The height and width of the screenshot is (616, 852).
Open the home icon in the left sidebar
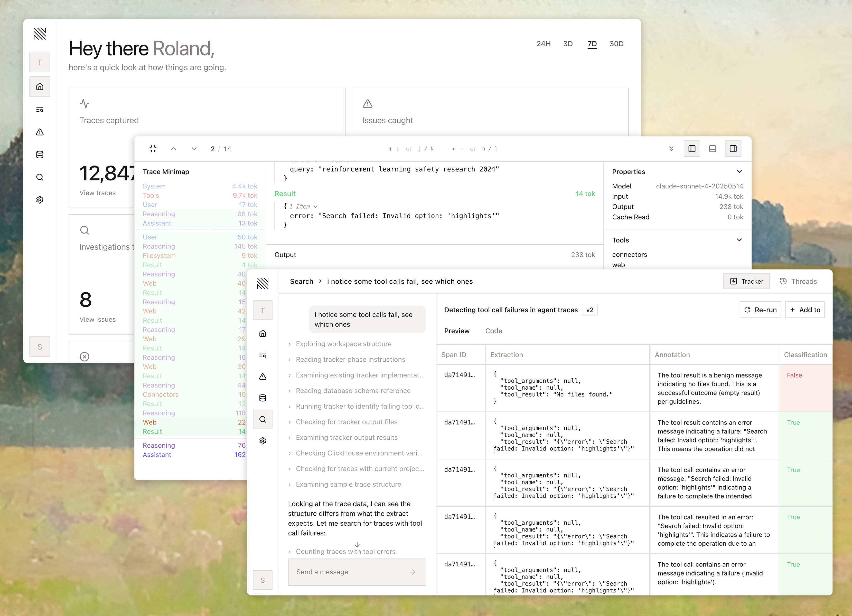coord(40,87)
